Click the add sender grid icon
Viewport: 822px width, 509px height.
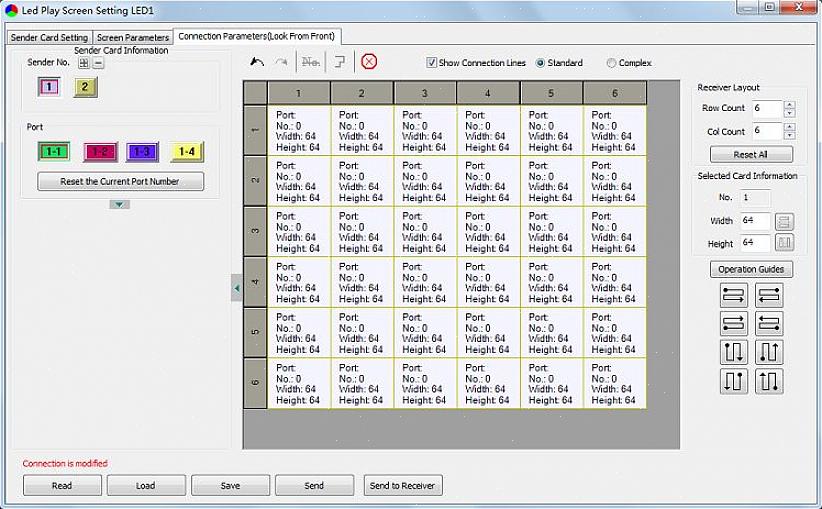(83, 63)
